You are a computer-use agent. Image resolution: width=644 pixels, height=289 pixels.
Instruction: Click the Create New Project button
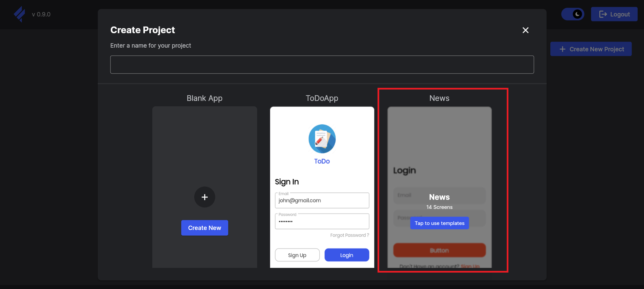tap(591, 49)
